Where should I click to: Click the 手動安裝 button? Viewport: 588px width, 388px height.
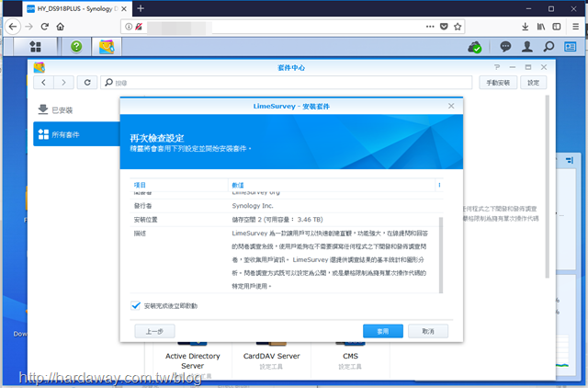498,83
